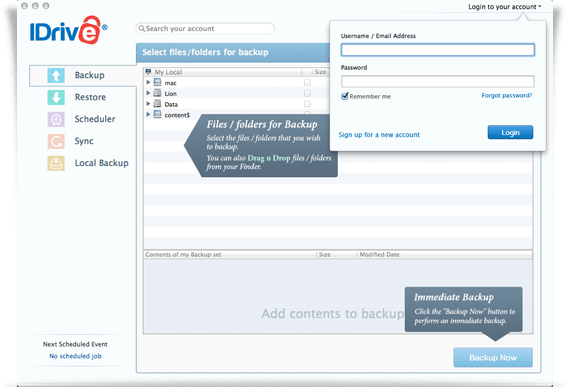Expand the mac drive tree node
This screenshot has width=570, height=387.
click(148, 82)
